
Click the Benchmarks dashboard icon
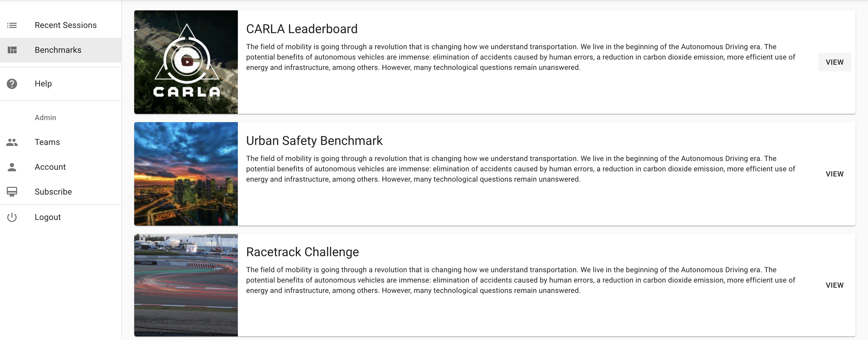coord(12,50)
